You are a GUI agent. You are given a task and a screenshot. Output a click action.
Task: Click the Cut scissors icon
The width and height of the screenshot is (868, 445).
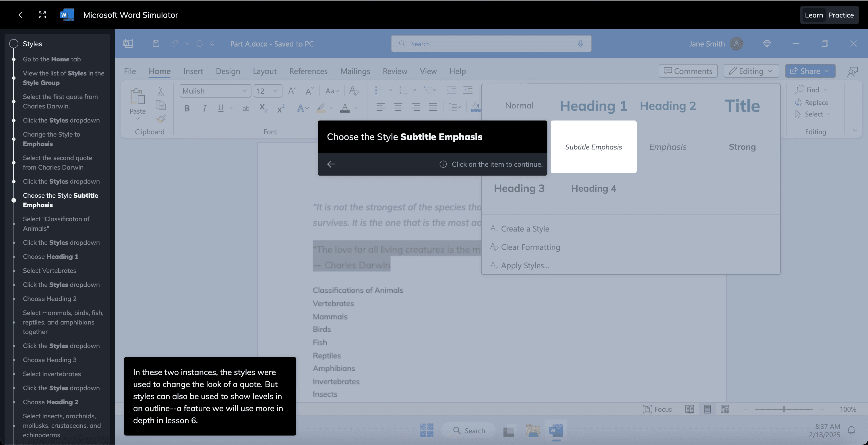coord(161,91)
